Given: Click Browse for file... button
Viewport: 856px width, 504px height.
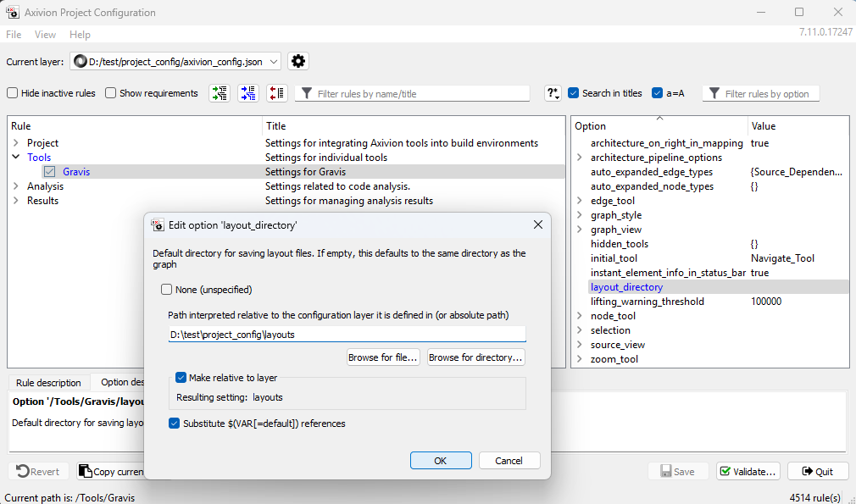Looking at the screenshot, I should point(383,357).
